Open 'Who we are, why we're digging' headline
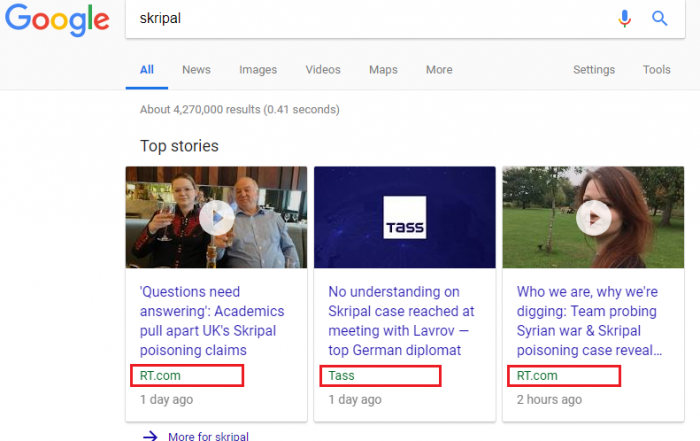The height and width of the screenshot is (441, 700). coord(589,320)
